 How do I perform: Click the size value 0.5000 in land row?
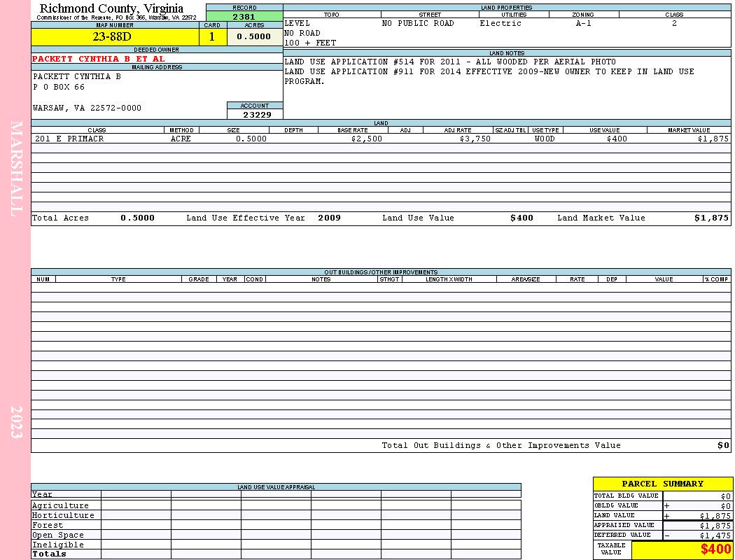coord(251,139)
